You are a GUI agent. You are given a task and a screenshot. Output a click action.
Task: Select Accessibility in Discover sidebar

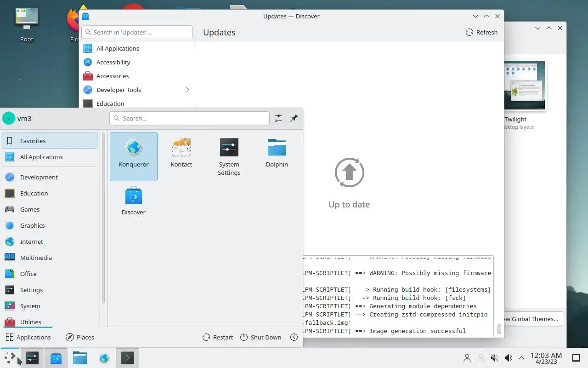click(137, 62)
